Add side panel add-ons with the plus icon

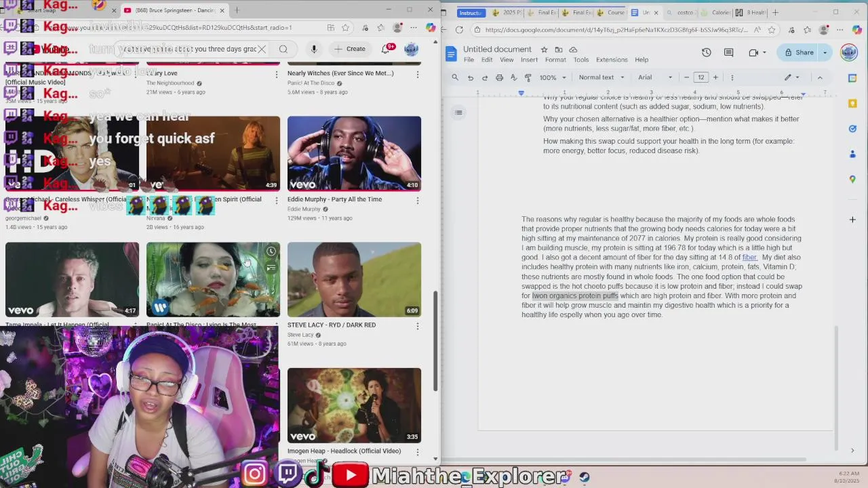tap(852, 220)
